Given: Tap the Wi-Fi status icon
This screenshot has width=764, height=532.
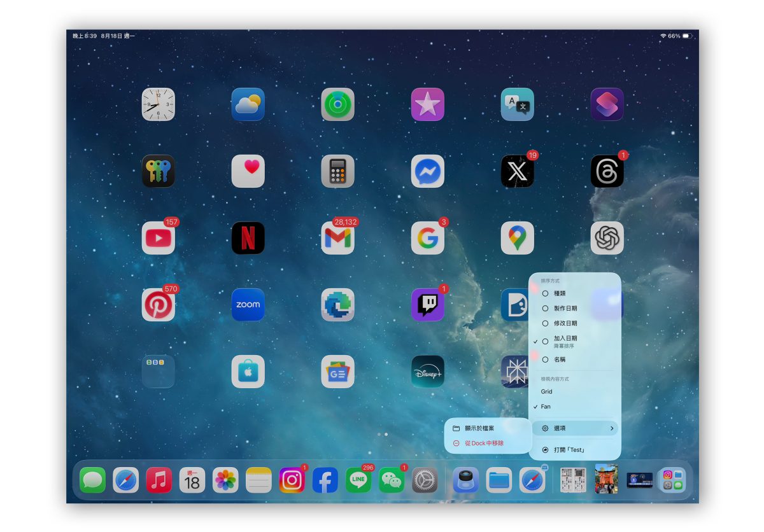Looking at the screenshot, I should (663, 36).
